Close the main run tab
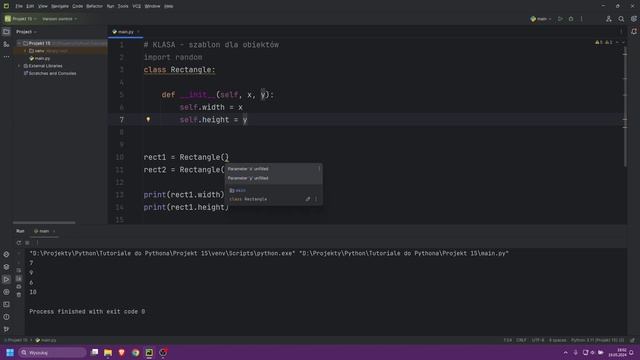Screen dimensions: 640x360 pos(54,231)
